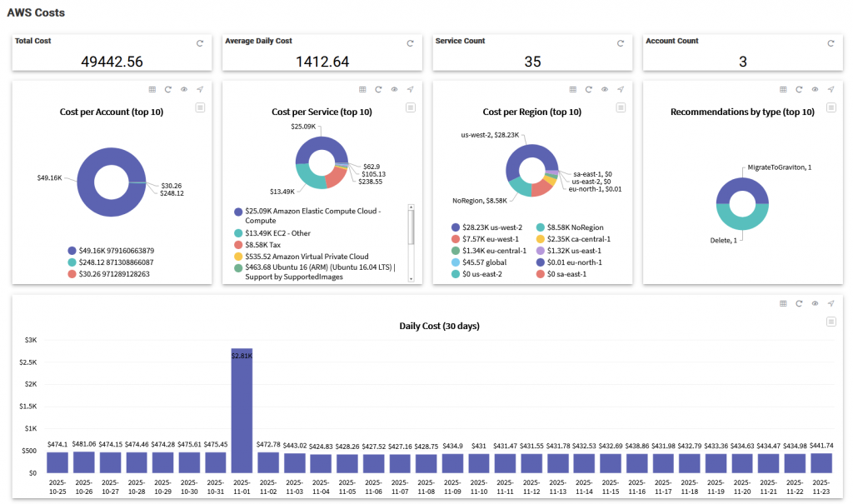This screenshot has width=853, height=504.
Task: Open chart menu on Cost per Region
Action: (621, 107)
